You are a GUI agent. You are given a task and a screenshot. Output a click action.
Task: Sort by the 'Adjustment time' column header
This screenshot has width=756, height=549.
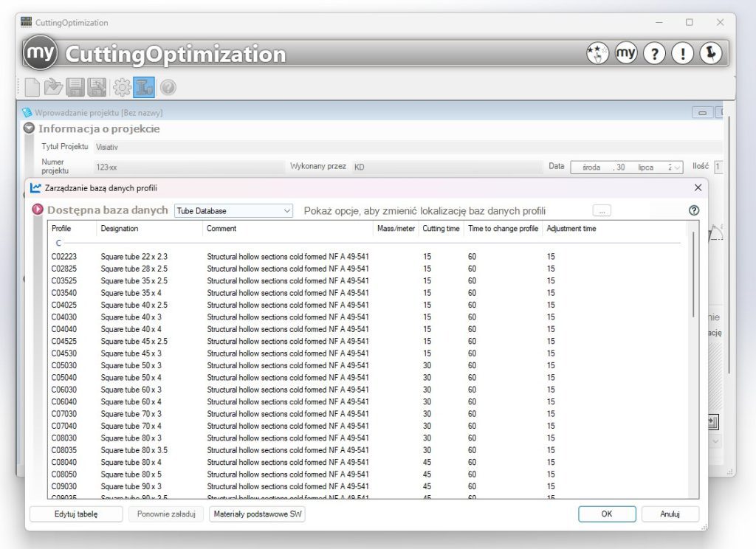tap(571, 229)
